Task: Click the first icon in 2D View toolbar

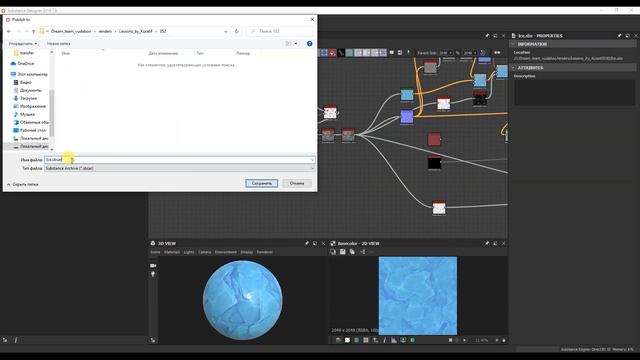Action: click(333, 252)
